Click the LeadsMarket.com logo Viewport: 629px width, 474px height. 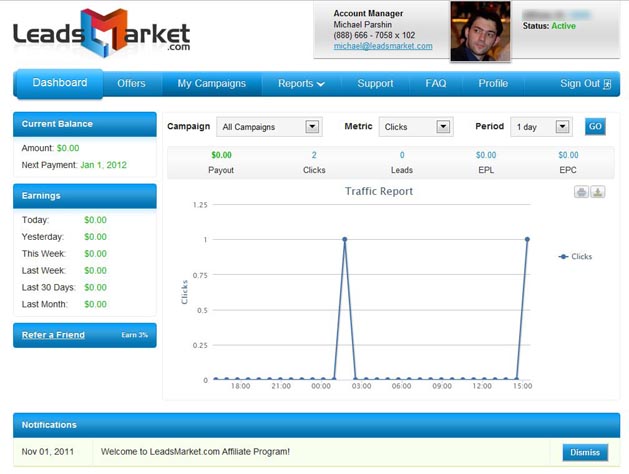[x=102, y=33]
